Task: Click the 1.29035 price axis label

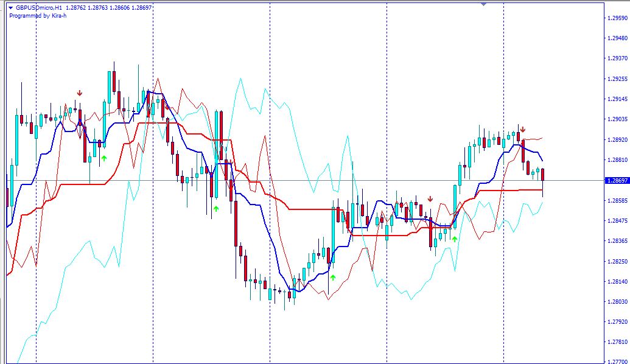Action: [x=617, y=119]
